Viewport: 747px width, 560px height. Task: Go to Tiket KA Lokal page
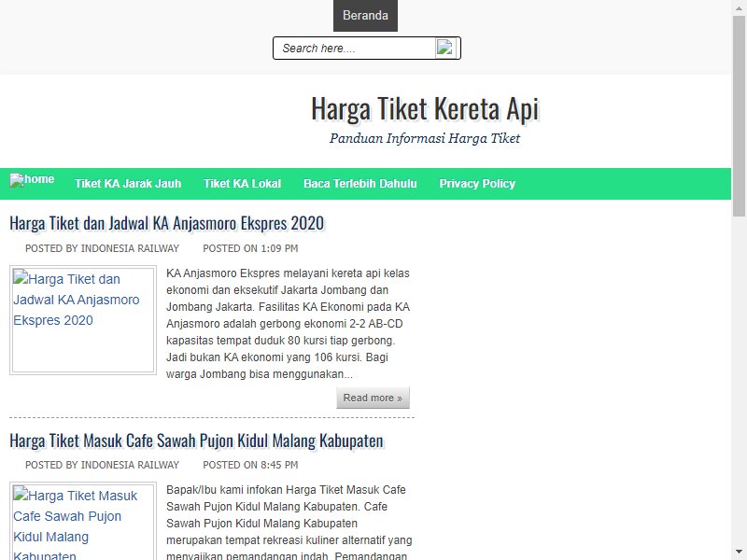(x=243, y=184)
